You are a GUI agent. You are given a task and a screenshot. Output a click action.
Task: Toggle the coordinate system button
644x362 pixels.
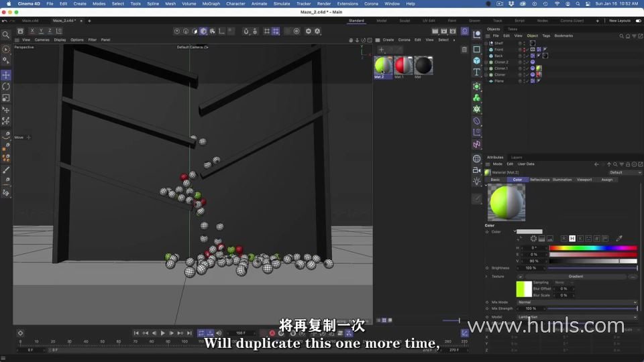click(x=59, y=32)
